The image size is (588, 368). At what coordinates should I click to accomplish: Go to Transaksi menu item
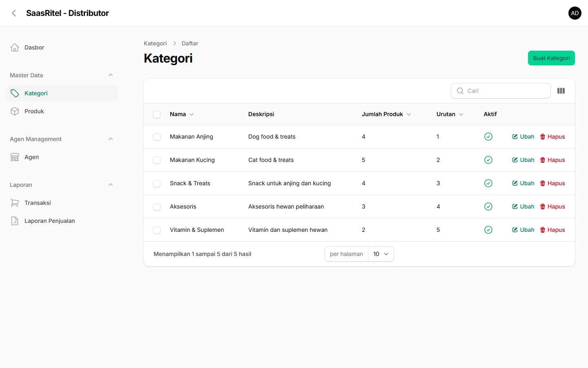[x=62, y=203]
